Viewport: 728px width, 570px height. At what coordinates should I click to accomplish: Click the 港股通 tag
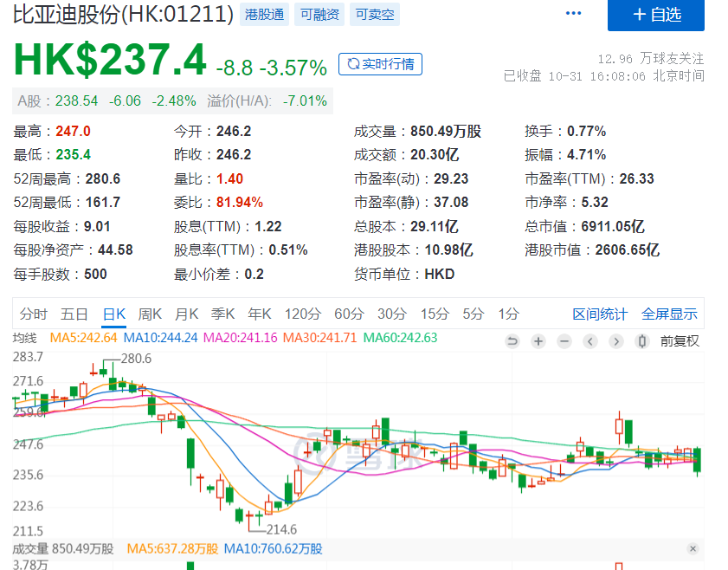click(x=265, y=15)
